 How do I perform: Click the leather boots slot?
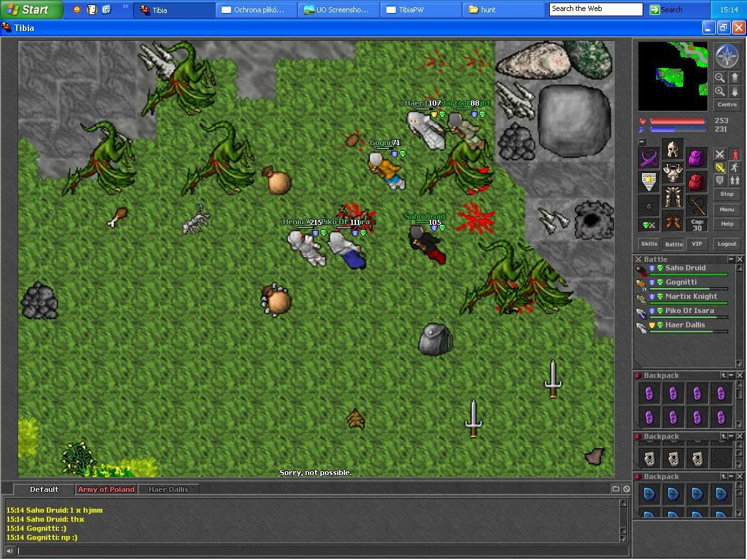pyautogui.click(x=672, y=220)
